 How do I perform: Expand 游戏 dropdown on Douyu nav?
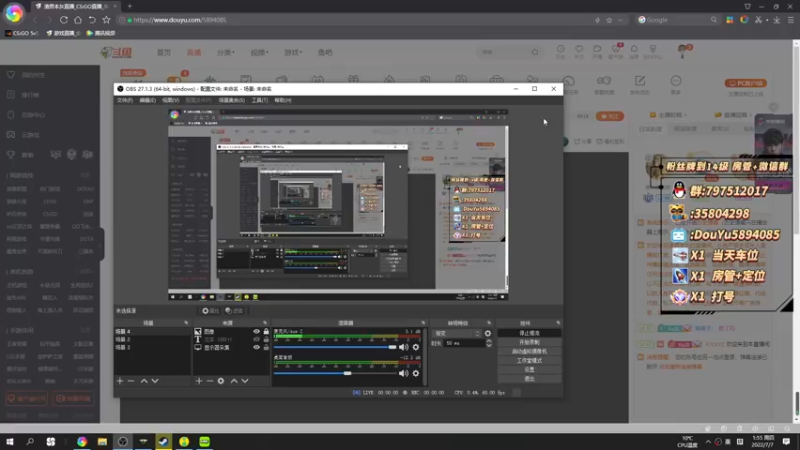tap(293, 52)
